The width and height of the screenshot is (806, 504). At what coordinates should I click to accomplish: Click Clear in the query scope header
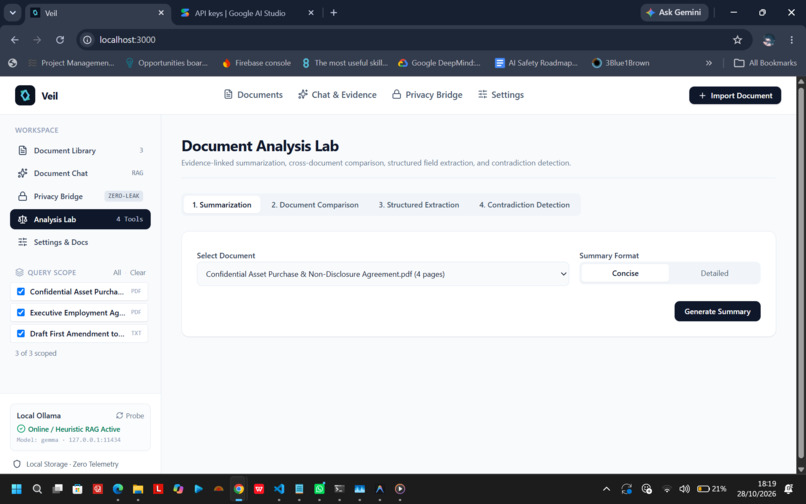point(137,273)
